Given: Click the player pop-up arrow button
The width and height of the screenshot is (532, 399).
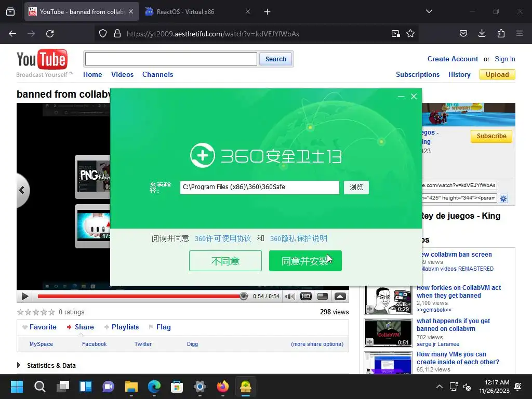Looking at the screenshot, I should [340, 297].
